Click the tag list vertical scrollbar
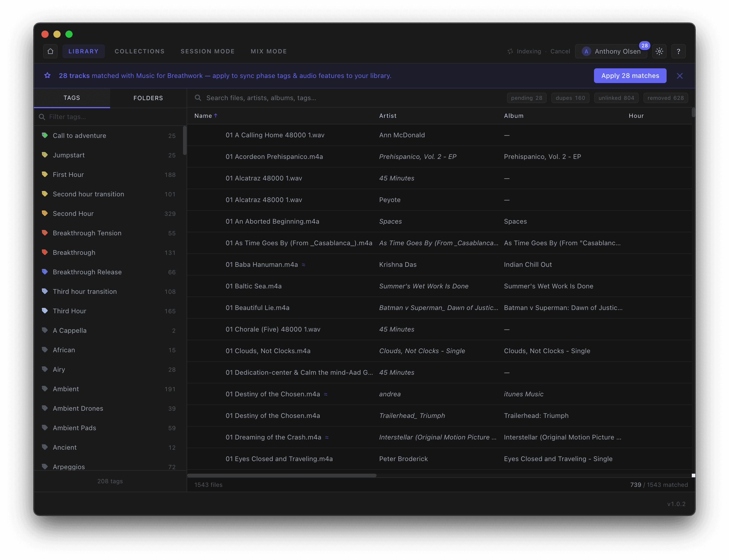Image resolution: width=729 pixels, height=560 pixels. [x=184, y=140]
